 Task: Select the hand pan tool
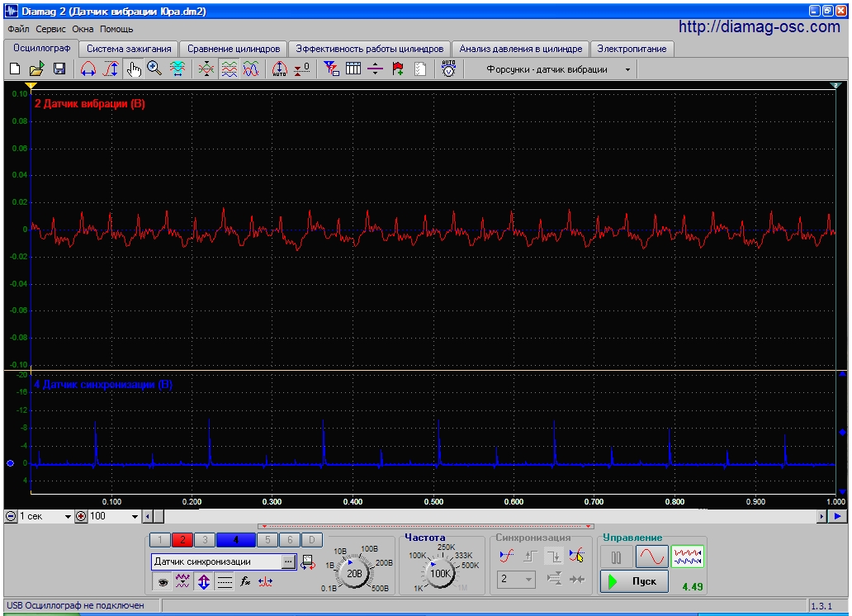coord(133,69)
